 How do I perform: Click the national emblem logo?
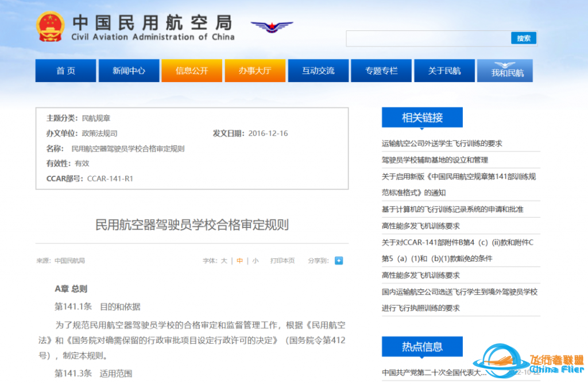(51, 26)
